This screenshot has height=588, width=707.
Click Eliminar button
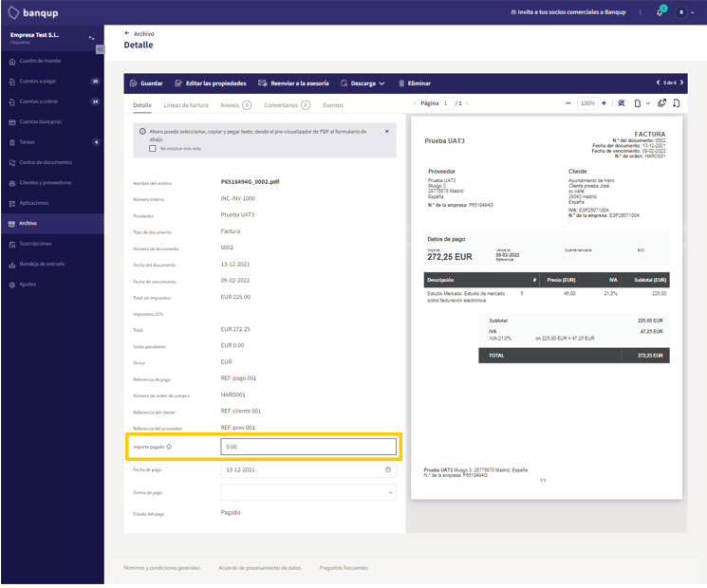click(x=415, y=83)
